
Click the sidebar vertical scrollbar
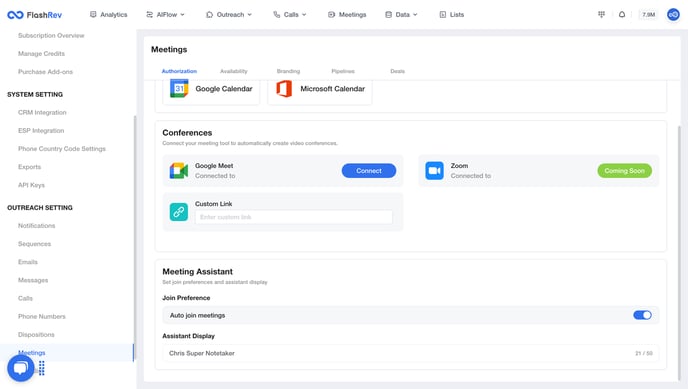pos(134,238)
